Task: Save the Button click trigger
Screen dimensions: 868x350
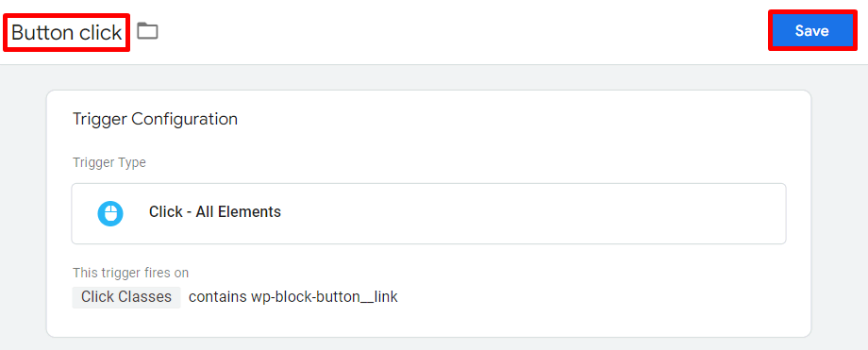Action: tap(812, 31)
